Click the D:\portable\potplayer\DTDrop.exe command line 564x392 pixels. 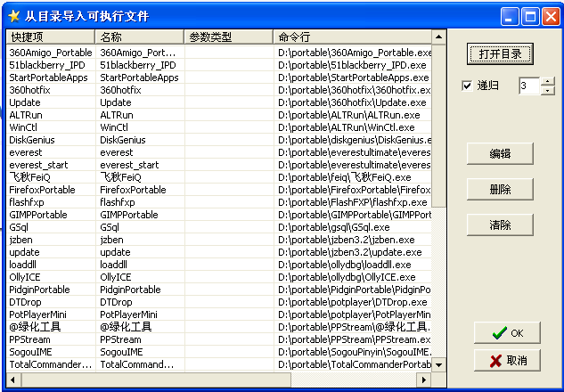click(353, 302)
